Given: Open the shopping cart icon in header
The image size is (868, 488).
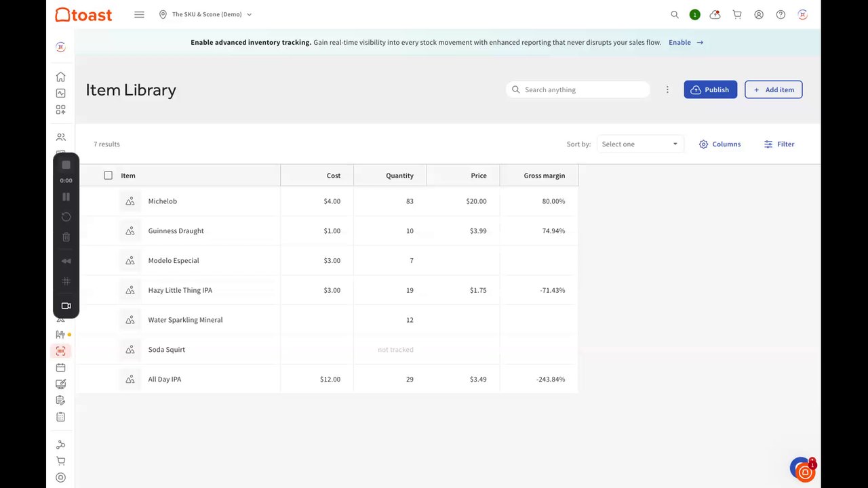Looking at the screenshot, I should pos(737,14).
